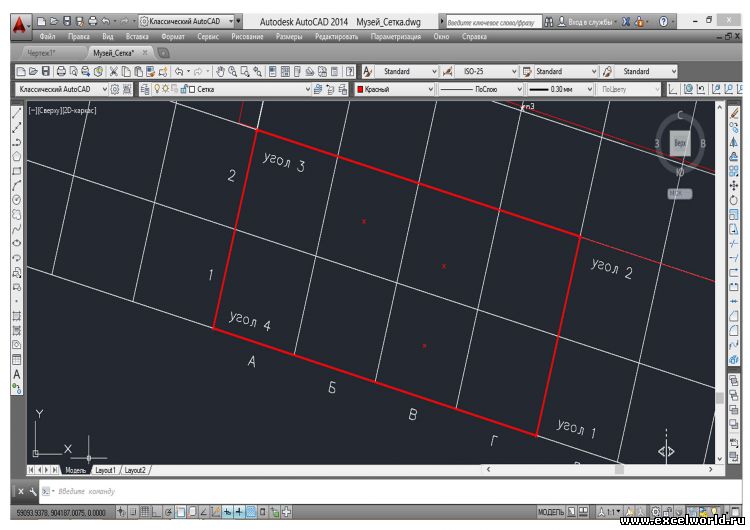
Task: Open the Вставка menu
Action: [x=136, y=37]
